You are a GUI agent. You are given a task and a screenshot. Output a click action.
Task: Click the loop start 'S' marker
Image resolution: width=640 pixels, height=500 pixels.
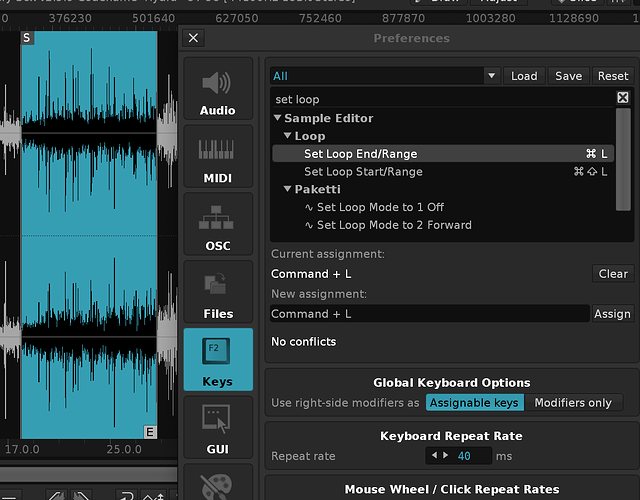(x=27, y=38)
